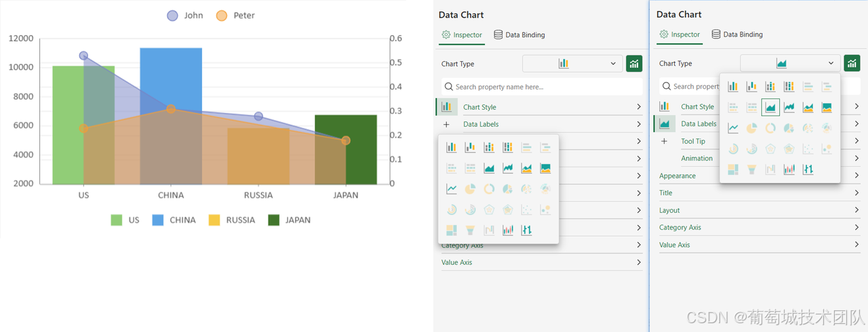
Task: Open Chart Type dropdown in left panel
Action: click(x=572, y=64)
